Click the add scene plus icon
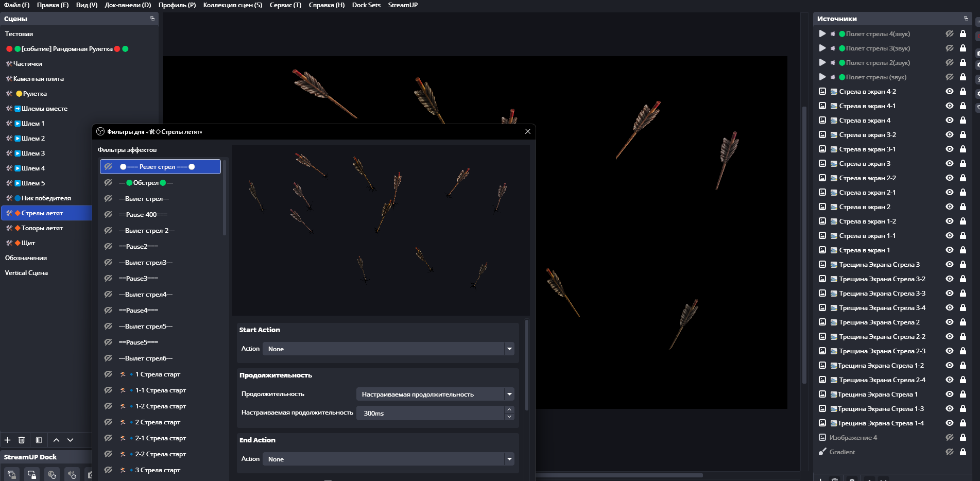 (7, 440)
